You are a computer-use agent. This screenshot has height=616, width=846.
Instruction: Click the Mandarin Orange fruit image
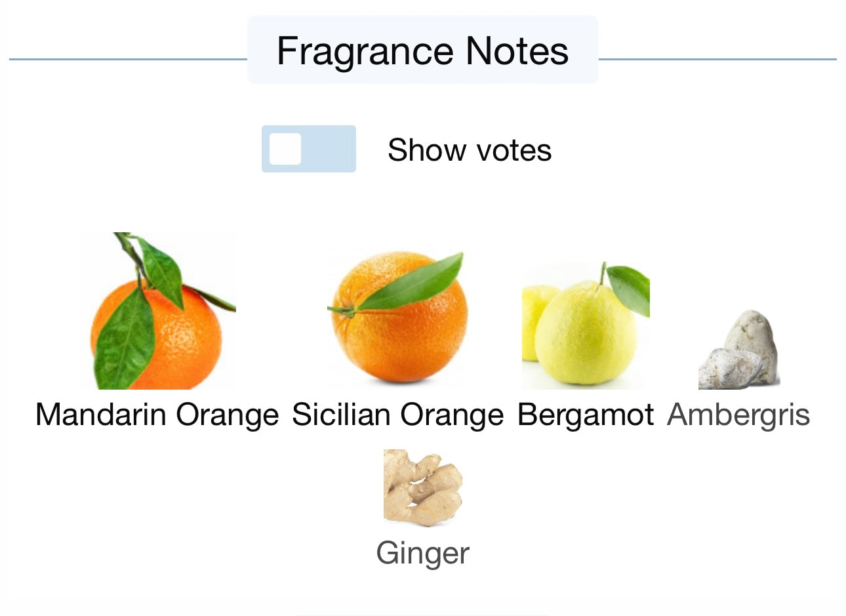[x=157, y=312]
